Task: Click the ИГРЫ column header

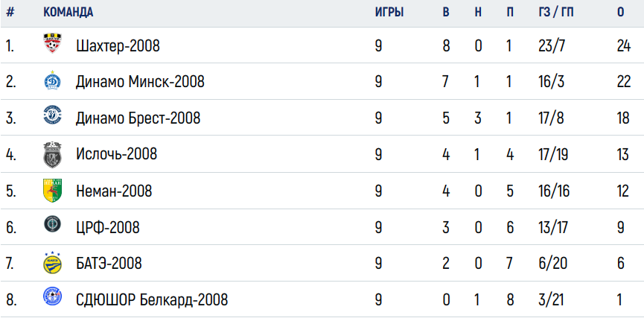Action: point(389,13)
